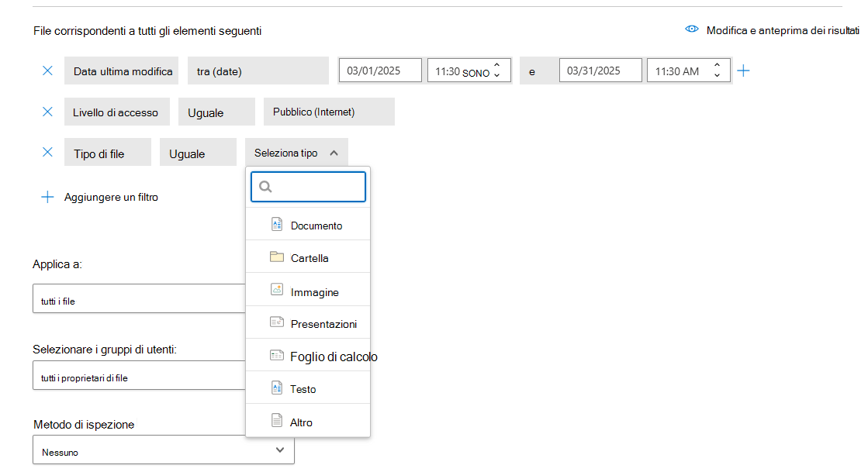Select Documento from the file type list
Viewport: 868px width, 472px height.
point(316,226)
